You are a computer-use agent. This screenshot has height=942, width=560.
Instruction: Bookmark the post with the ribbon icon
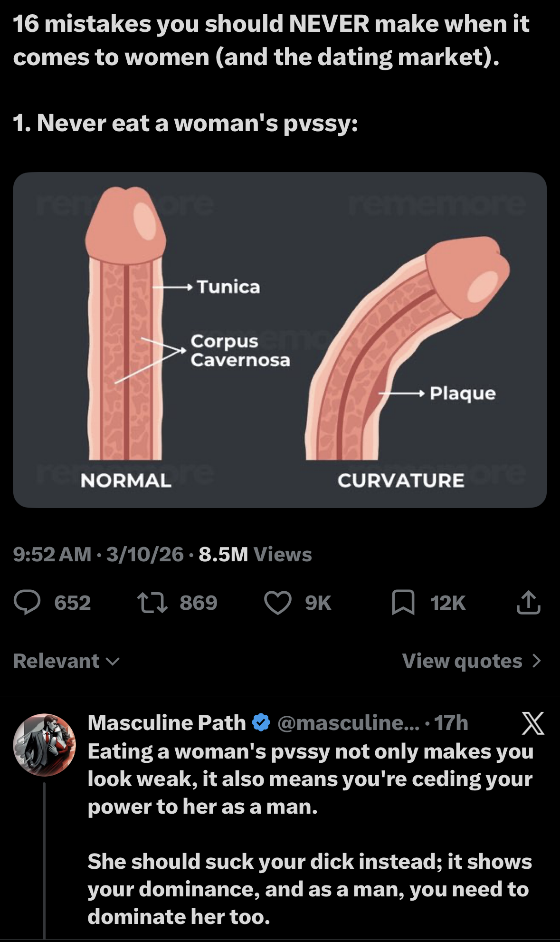click(403, 603)
